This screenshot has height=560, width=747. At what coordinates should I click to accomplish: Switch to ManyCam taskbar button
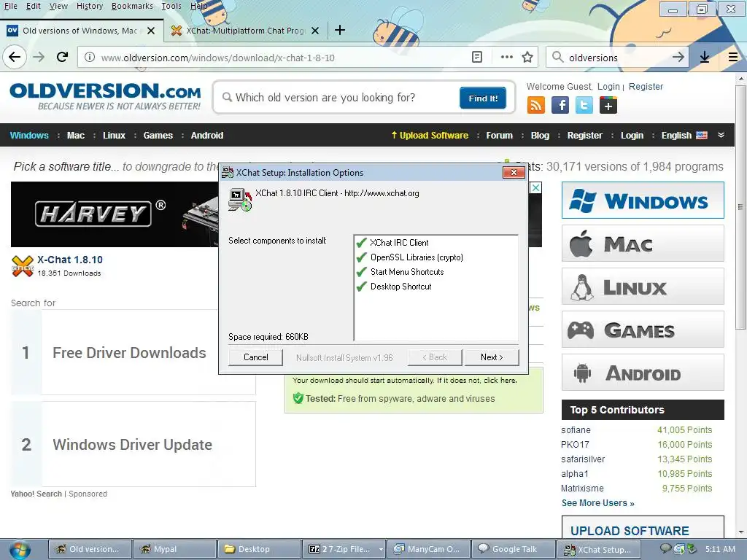click(428, 550)
